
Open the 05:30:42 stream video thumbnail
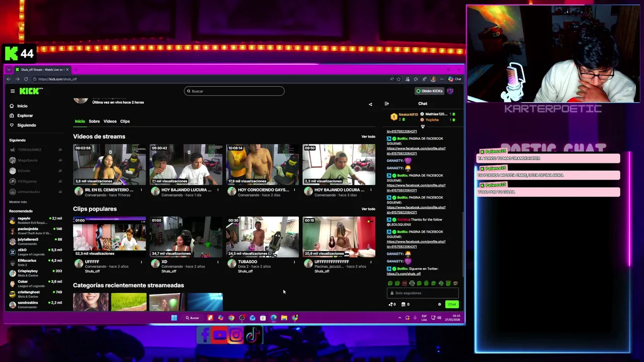(x=186, y=164)
